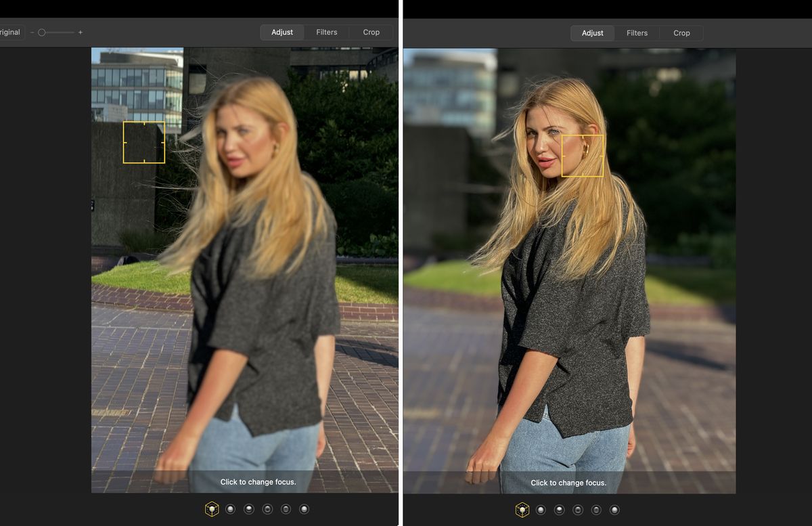Click the zoom slider handle
The width and height of the screenshot is (812, 526).
[x=43, y=31]
